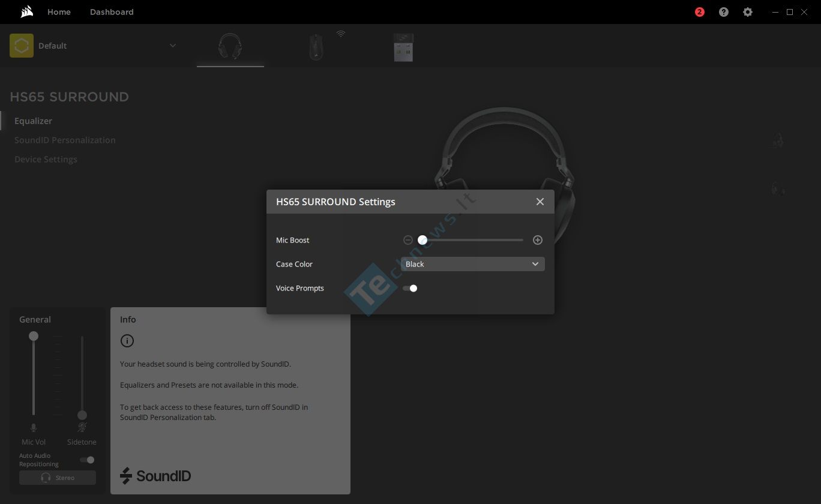Click the upper headset view thumbnail
Image resolution: width=821 pixels, height=504 pixels.
pos(778,141)
